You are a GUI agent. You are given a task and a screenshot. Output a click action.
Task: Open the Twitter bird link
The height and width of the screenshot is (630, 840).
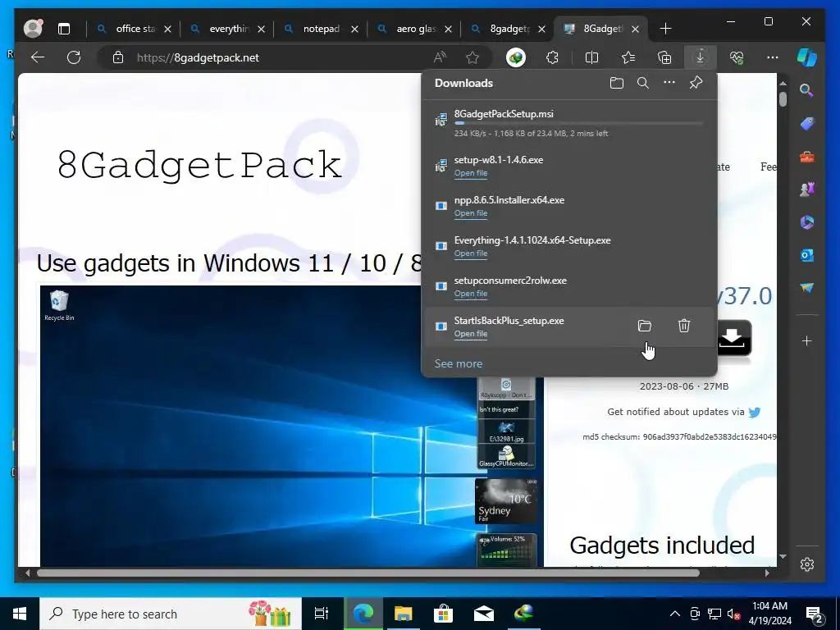click(x=755, y=412)
